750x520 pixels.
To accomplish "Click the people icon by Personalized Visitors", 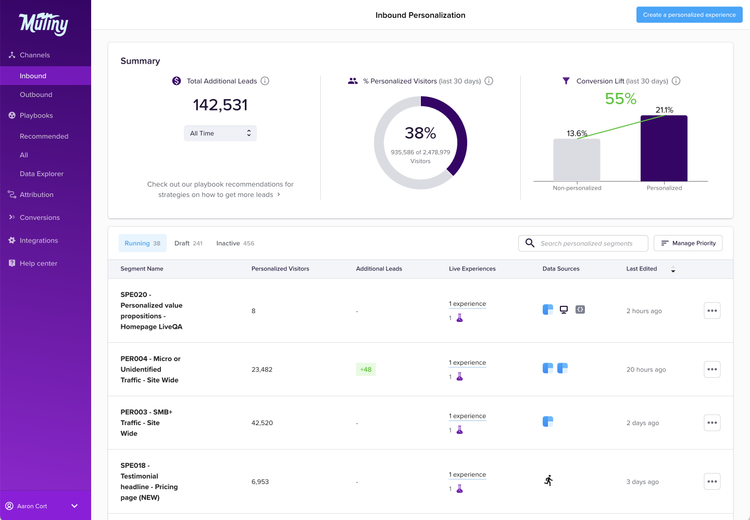I will coord(353,81).
